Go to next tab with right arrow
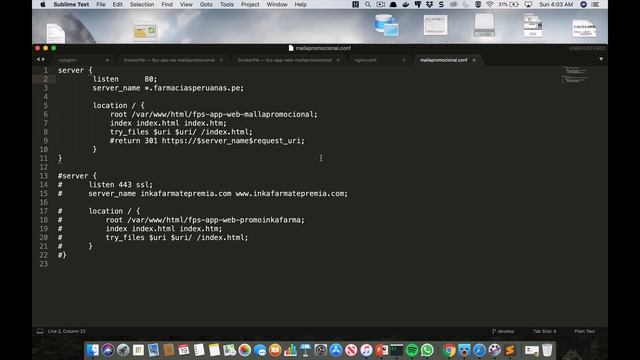Viewport: 640px width, 360px height. click(x=43, y=60)
